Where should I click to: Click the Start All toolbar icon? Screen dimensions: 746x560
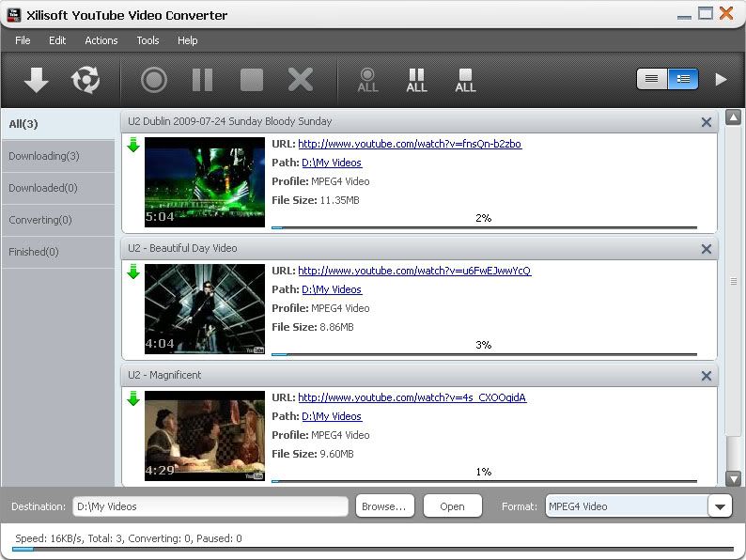point(367,81)
